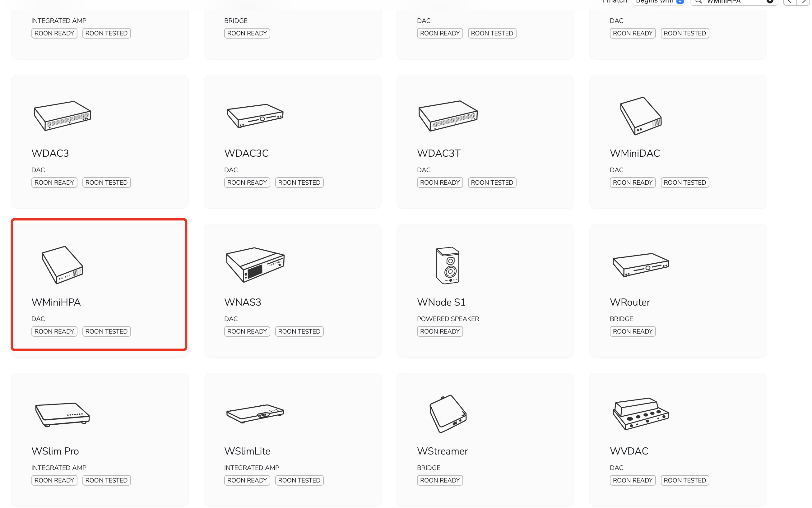The width and height of the screenshot is (812, 508).
Task: Select the WSlimLite device icon
Action: (255, 414)
